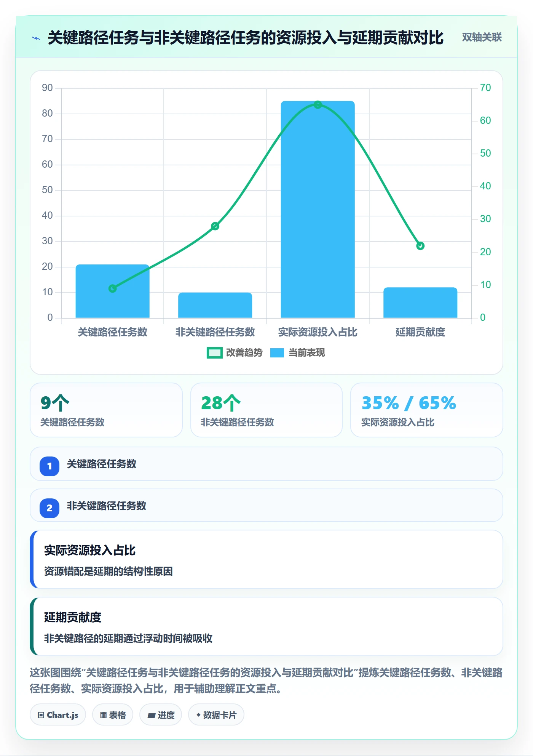Click the green 改善趋势 legend swatch

coord(214,353)
